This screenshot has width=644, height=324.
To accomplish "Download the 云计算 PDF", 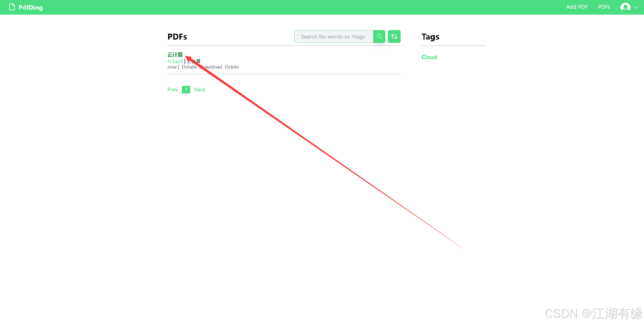I will (x=211, y=67).
